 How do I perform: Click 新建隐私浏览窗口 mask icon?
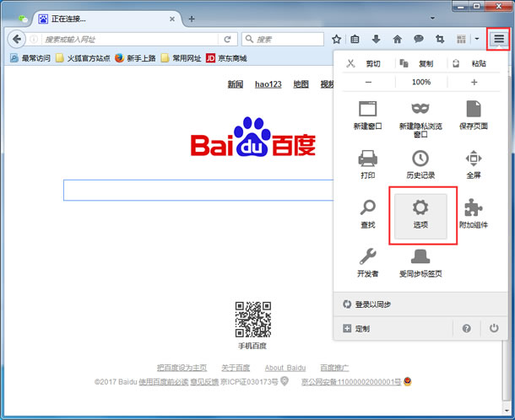click(420, 108)
